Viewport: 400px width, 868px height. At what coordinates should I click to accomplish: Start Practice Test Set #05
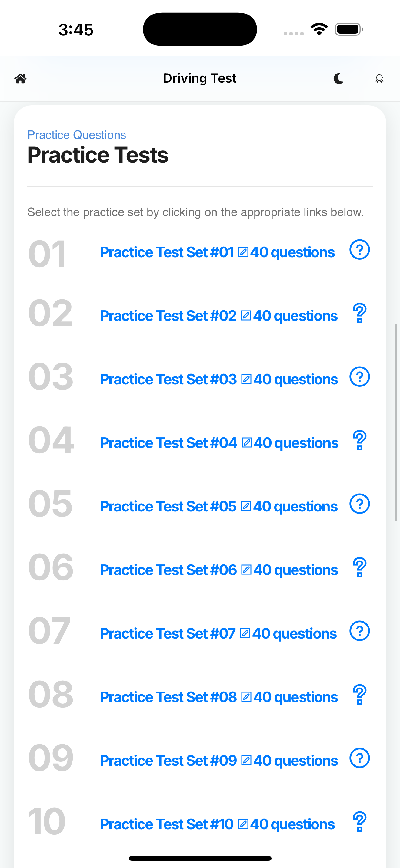click(x=219, y=506)
